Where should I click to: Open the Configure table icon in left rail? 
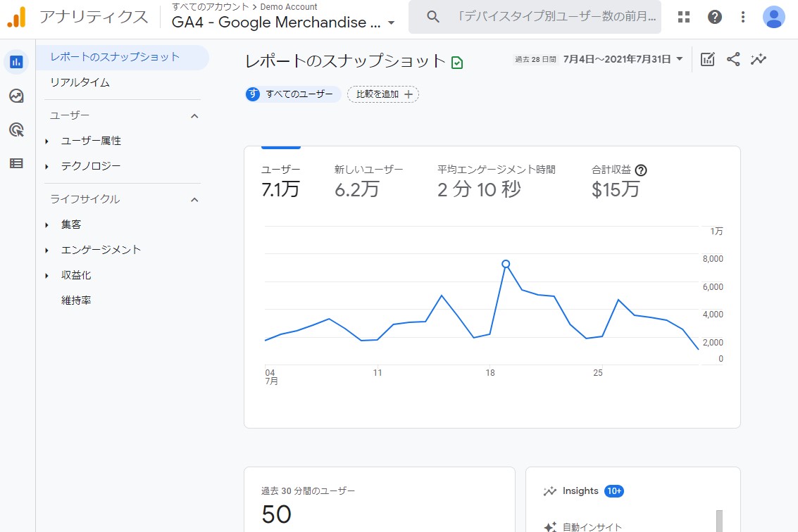point(16,163)
